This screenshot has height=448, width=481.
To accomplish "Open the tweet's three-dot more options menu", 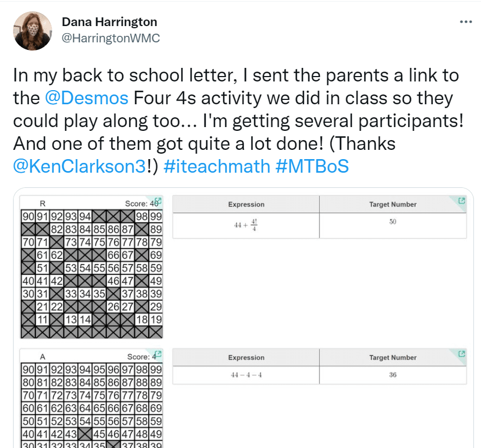I will tap(466, 22).
